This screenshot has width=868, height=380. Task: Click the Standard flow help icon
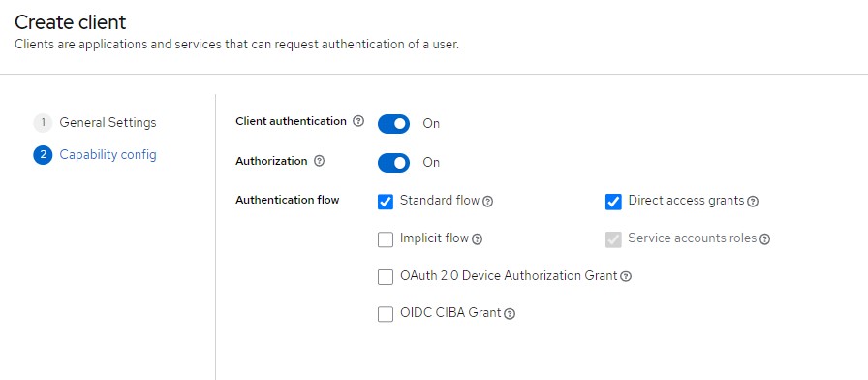coord(487,202)
